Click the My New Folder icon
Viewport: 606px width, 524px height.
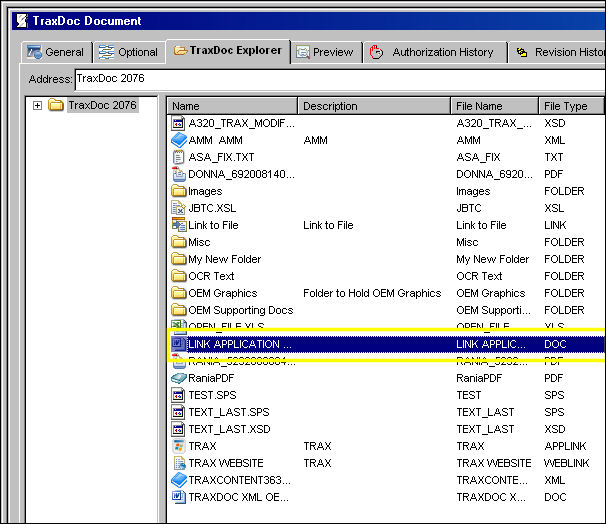[x=179, y=259]
